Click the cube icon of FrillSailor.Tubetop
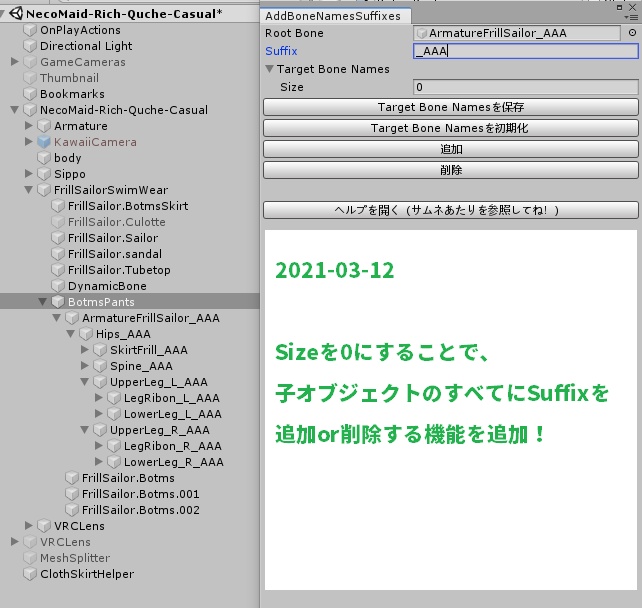Image resolution: width=642 pixels, height=608 pixels. click(58, 270)
